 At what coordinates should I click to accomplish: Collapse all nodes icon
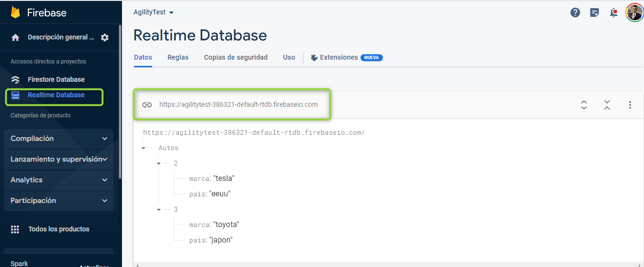(x=607, y=105)
